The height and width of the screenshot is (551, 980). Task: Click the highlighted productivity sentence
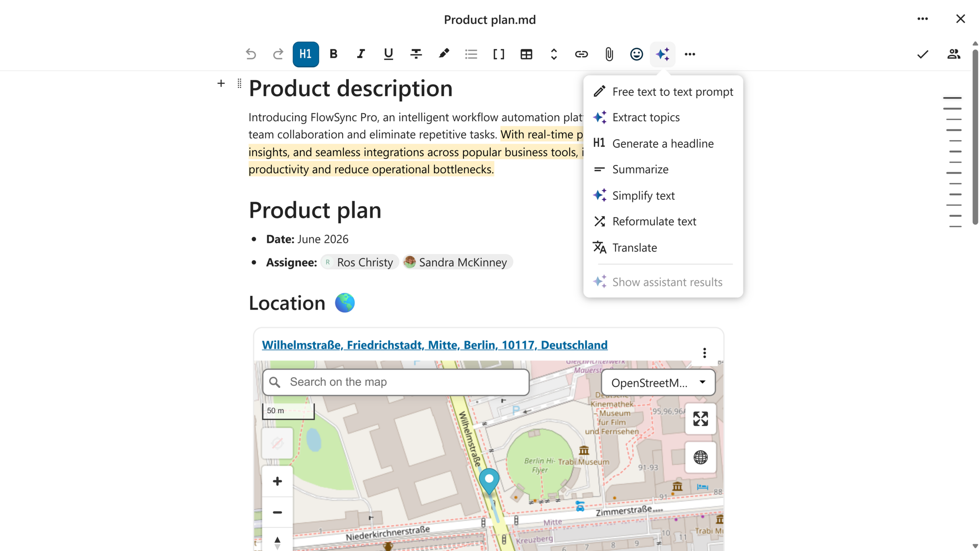click(x=371, y=169)
